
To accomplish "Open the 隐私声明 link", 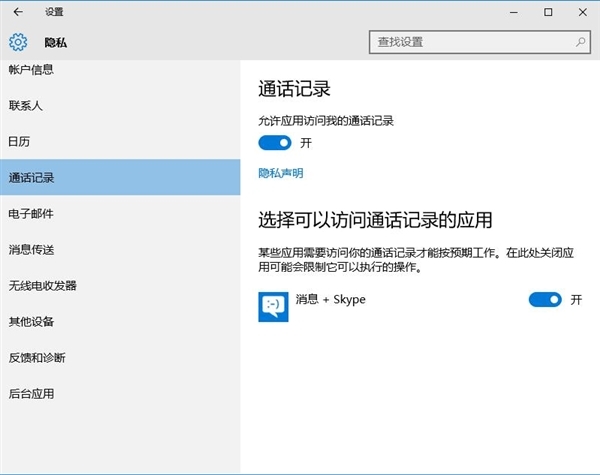I will click(x=280, y=173).
